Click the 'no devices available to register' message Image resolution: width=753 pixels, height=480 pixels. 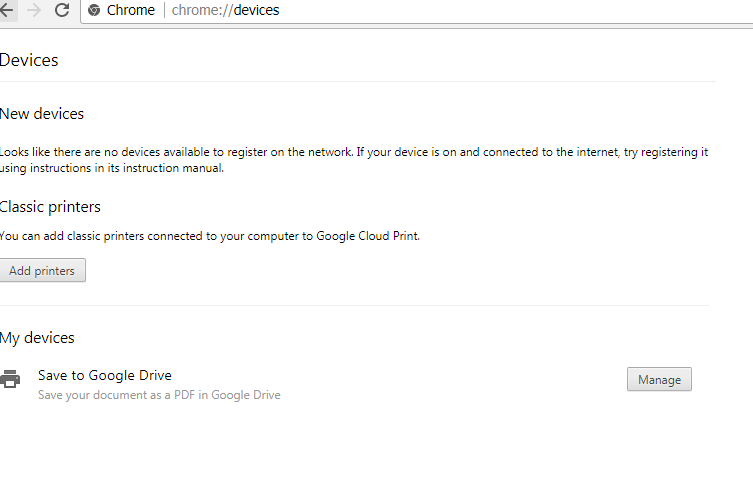[354, 160]
